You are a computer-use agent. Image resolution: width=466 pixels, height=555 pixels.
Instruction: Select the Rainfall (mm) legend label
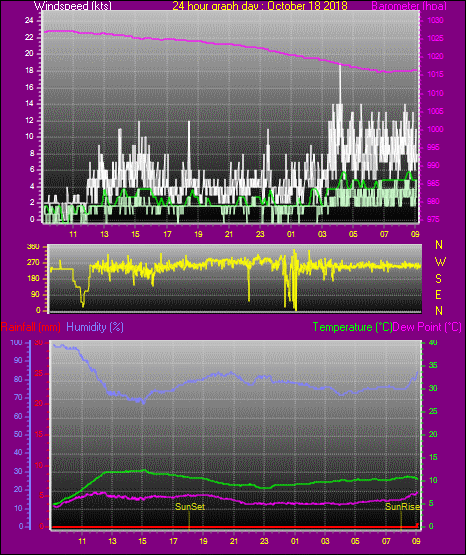tap(31, 327)
